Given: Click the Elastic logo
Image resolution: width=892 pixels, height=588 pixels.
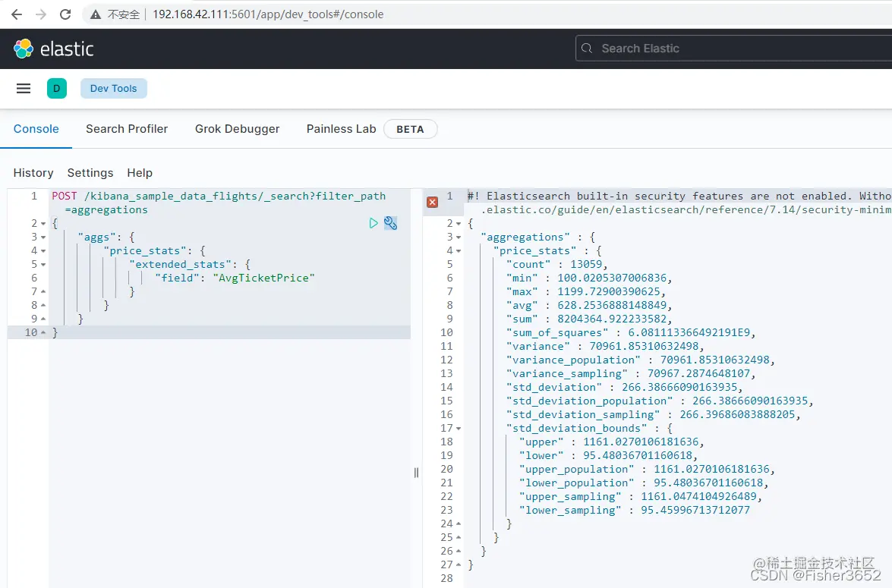Looking at the screenshot, I should tap(53, 49).
